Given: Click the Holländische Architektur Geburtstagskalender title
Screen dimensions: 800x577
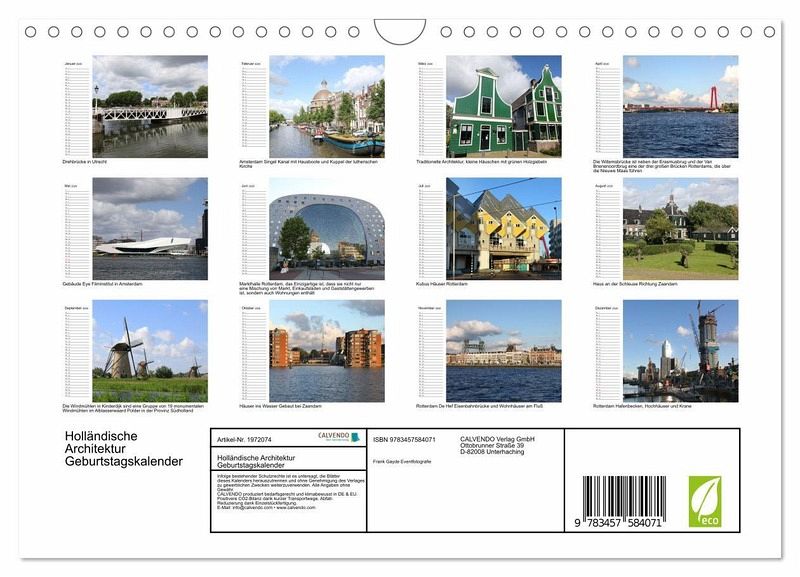Looking at the screenshot, I should tap(123, 449).
